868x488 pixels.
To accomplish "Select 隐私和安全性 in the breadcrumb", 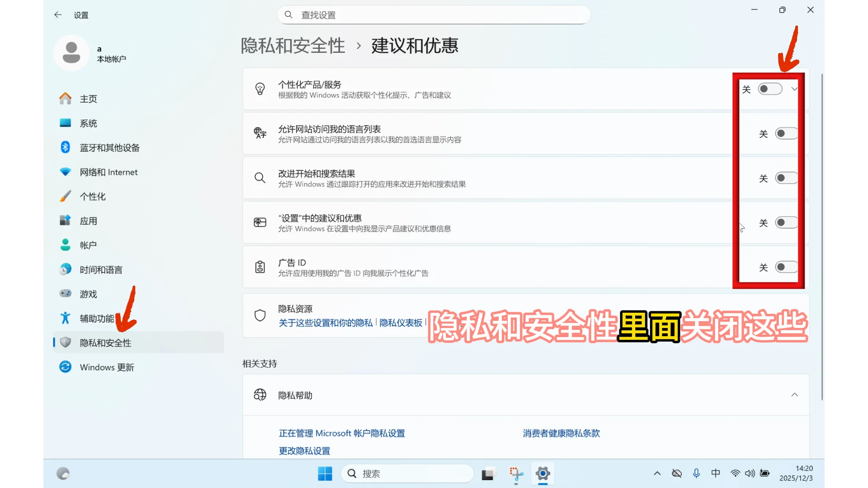I will (x=292, y=45).
